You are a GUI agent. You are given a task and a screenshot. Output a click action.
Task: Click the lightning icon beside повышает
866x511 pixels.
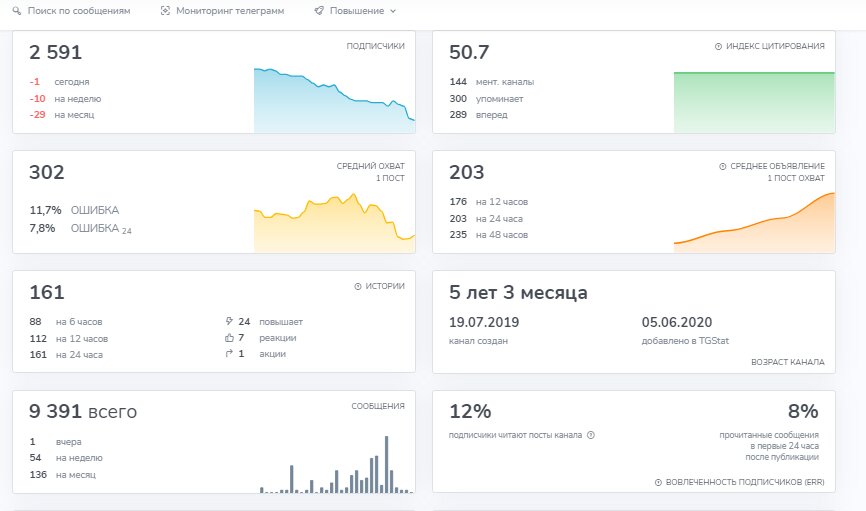point(230,322)
